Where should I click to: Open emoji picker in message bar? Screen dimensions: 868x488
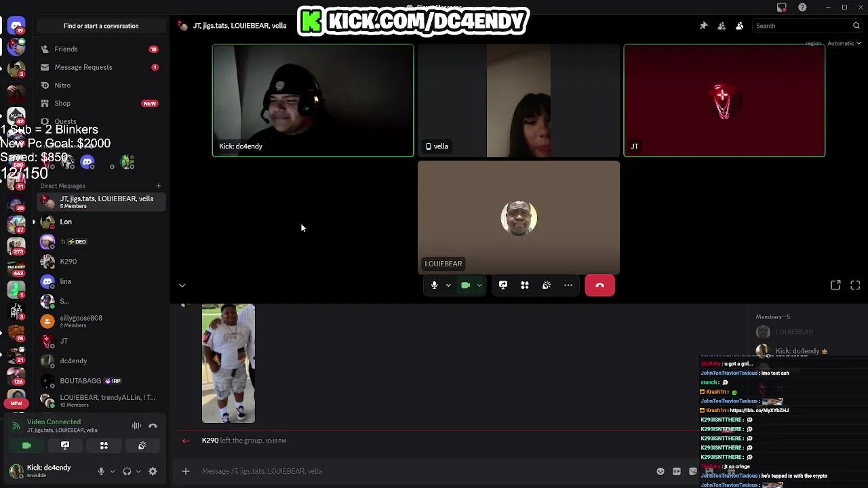tap(660, 471)
